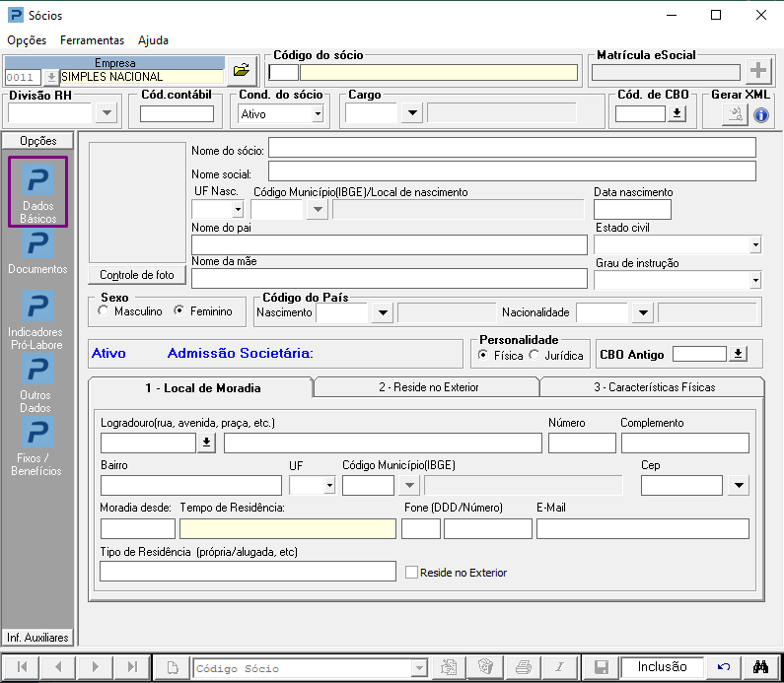Click the Nome da mãe input field
Image resolution: width=784 pixels, height=683 pixels.
click(x=389, y=278)
